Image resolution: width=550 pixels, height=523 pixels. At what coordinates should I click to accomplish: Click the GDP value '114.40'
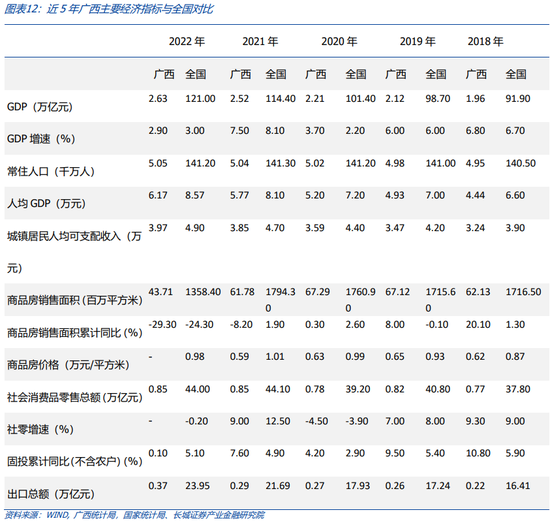[x=280, y=99]
